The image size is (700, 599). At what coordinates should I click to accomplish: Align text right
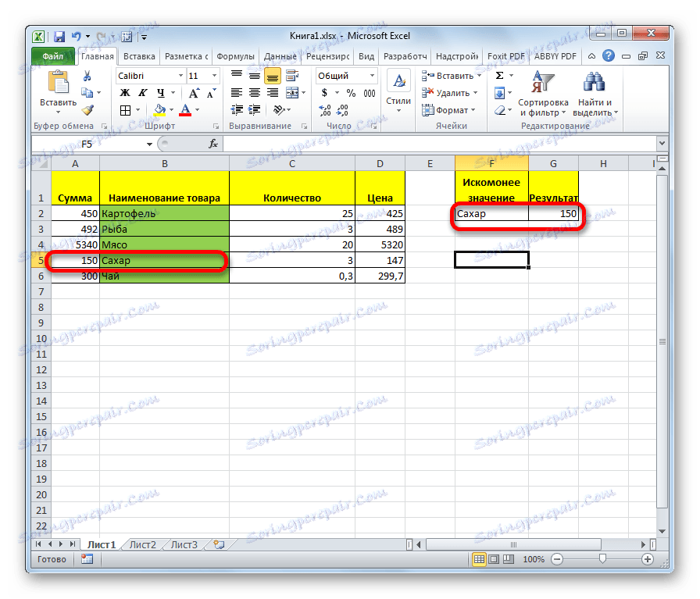click(x=273, y=93)
